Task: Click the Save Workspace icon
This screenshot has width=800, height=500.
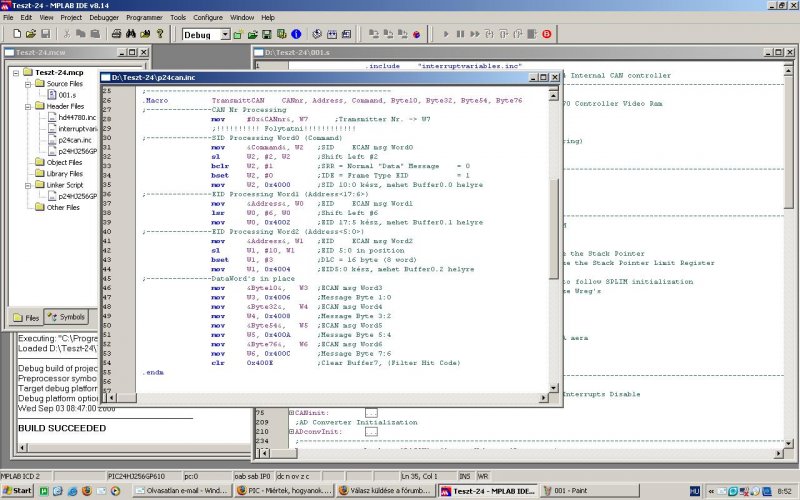Action: click(266, 34)
